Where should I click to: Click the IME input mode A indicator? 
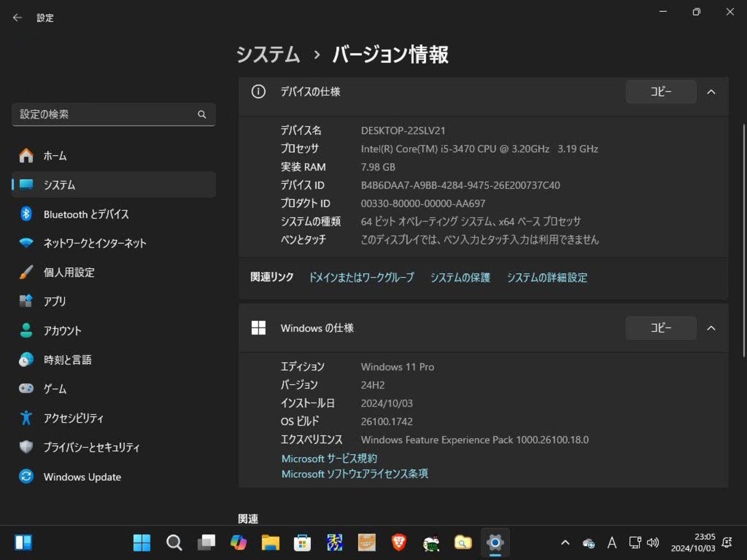(612, 543)
